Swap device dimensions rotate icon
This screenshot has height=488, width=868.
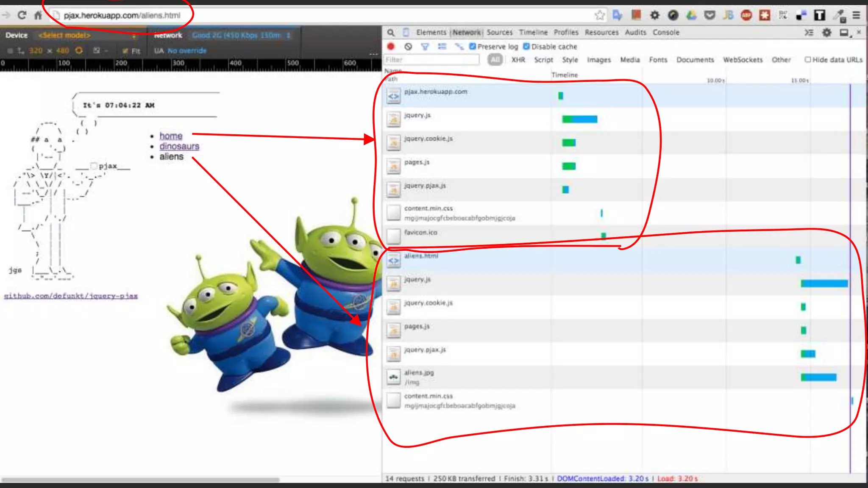[79, 50]
